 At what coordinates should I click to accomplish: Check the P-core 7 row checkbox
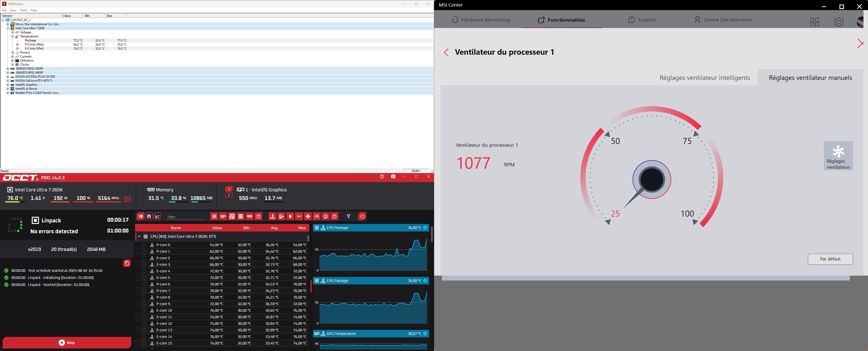click(x=144, y=291)
